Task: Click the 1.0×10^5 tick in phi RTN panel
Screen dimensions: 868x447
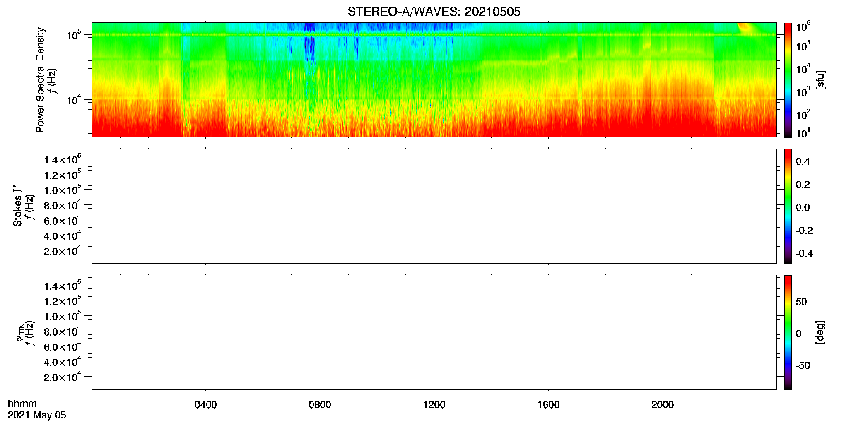Action: tap(63, 316)
